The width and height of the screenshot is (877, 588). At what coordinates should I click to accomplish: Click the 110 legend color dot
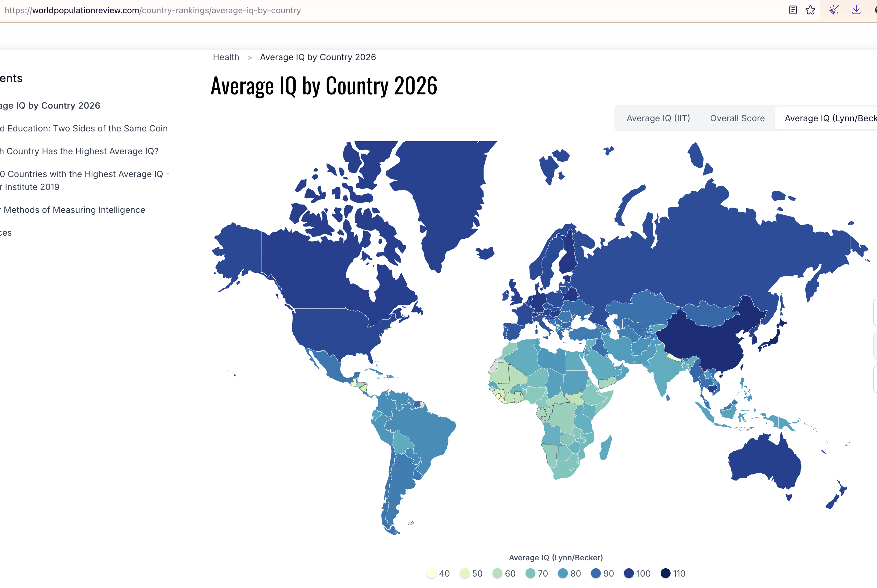[x=665, y=574]
